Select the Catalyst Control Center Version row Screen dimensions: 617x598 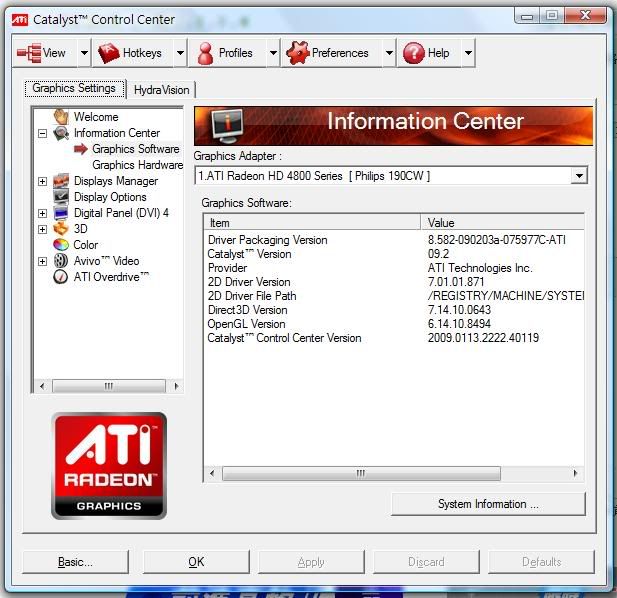click(393, 338)
